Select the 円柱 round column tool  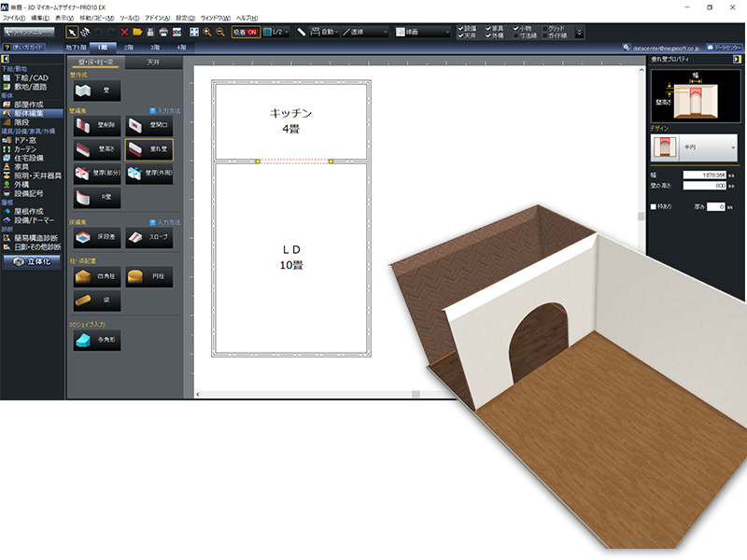coord(148,277)
